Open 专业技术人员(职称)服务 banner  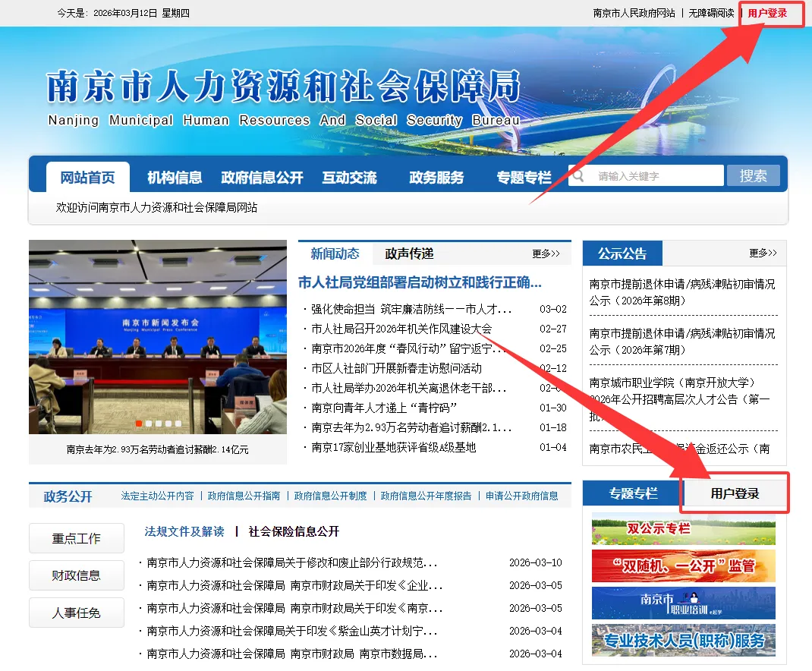684,641
